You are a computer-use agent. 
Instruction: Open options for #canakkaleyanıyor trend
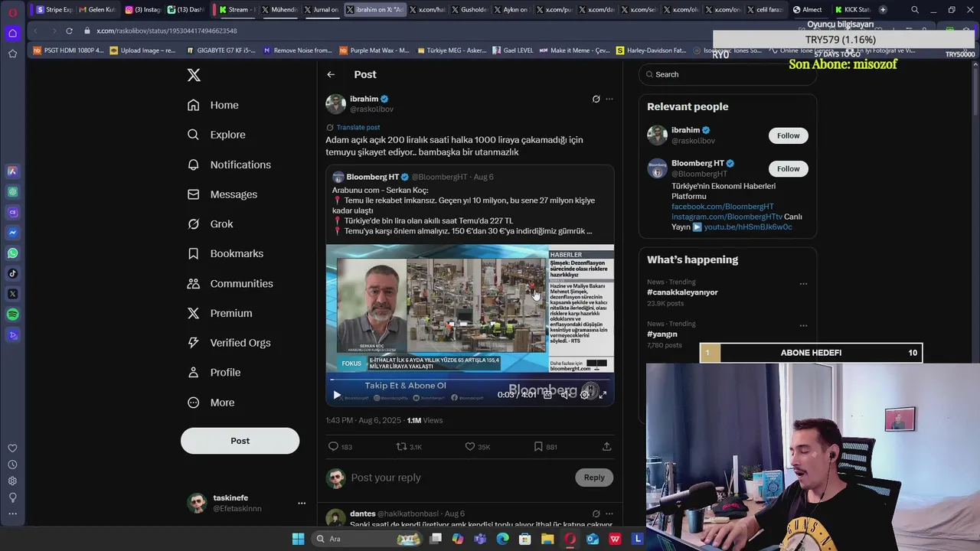coord(803,283)
